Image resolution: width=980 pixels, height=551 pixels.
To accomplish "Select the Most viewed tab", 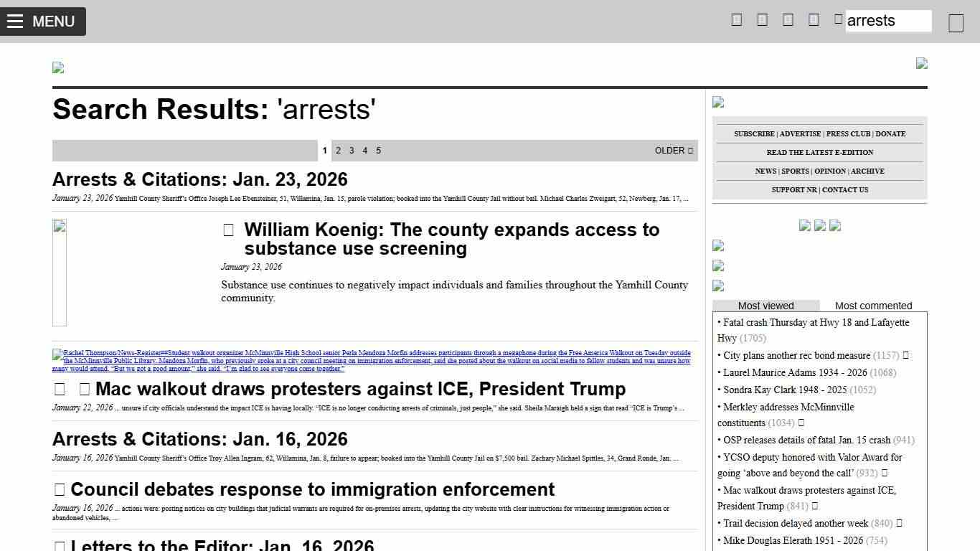I will point(765,306).
